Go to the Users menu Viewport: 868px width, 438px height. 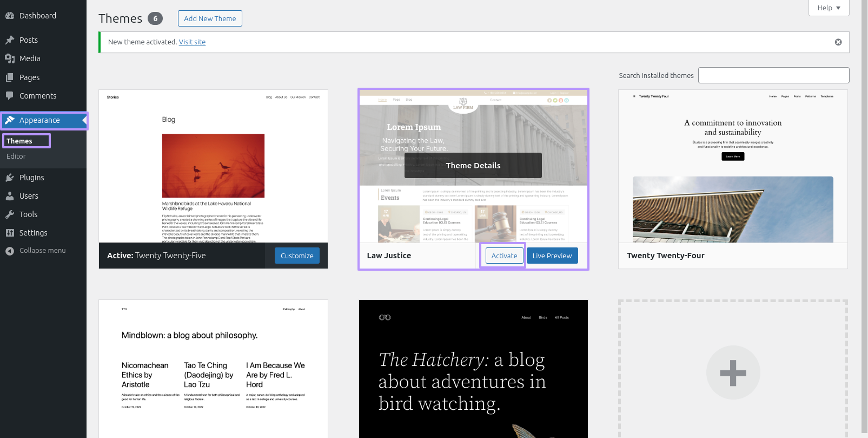(43, 196)
